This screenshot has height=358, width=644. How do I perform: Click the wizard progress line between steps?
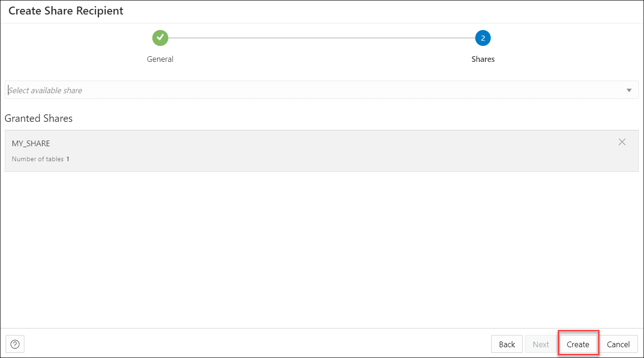coord(322,38)
